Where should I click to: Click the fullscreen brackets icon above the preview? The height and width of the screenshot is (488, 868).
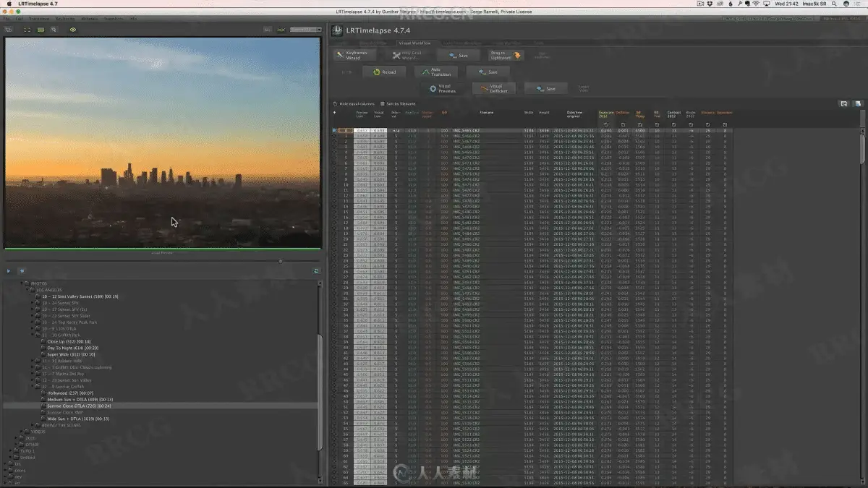click(x=27, y=30)
